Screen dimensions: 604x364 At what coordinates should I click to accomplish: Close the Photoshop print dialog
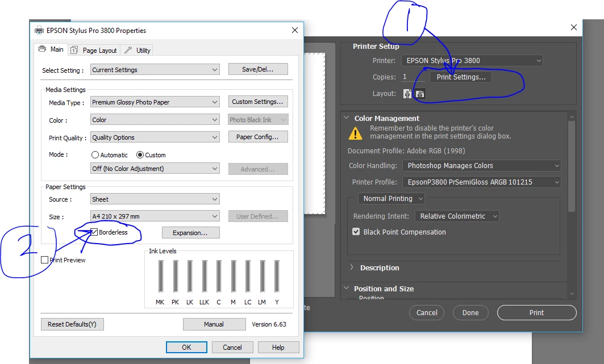pyautogui.click(x=573, y=27)
